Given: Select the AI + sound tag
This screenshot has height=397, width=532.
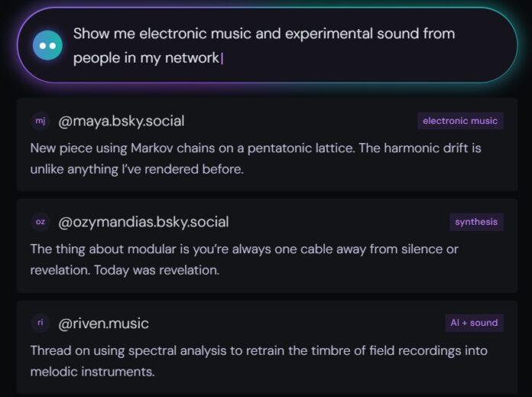Looking at the screenshot, I should click(475, 323).
